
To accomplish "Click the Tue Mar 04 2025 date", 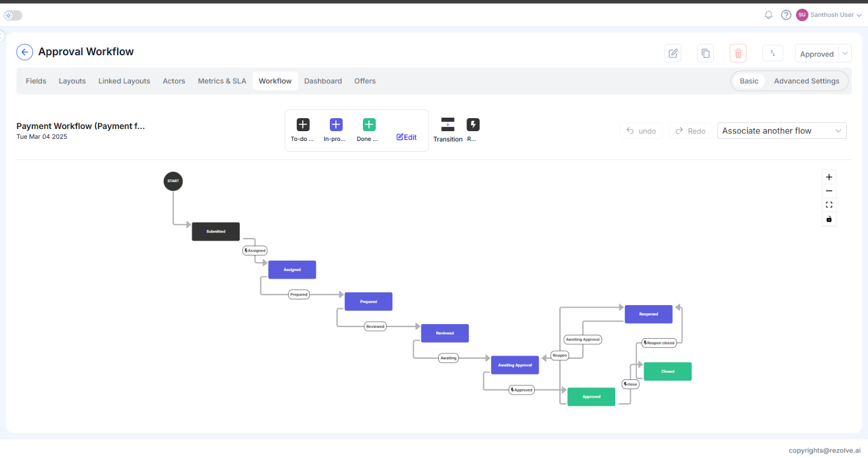I will pos(42,137).
